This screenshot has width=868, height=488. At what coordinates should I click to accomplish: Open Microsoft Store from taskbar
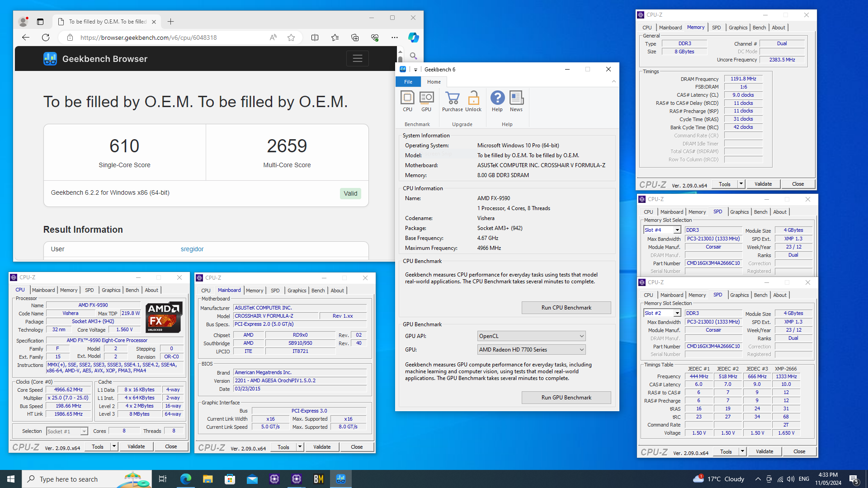click(x=230, y=479)
